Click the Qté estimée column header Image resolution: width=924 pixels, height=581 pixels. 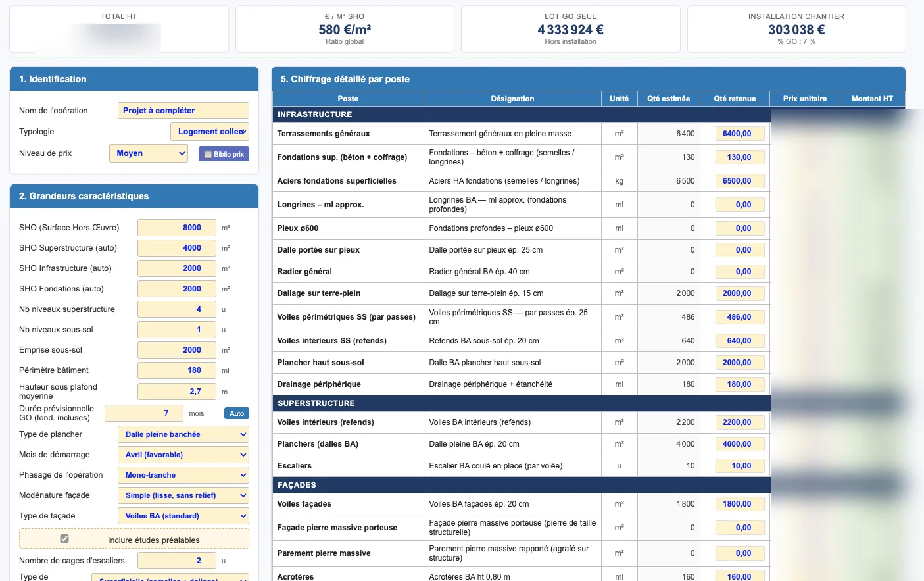point(668,99)
